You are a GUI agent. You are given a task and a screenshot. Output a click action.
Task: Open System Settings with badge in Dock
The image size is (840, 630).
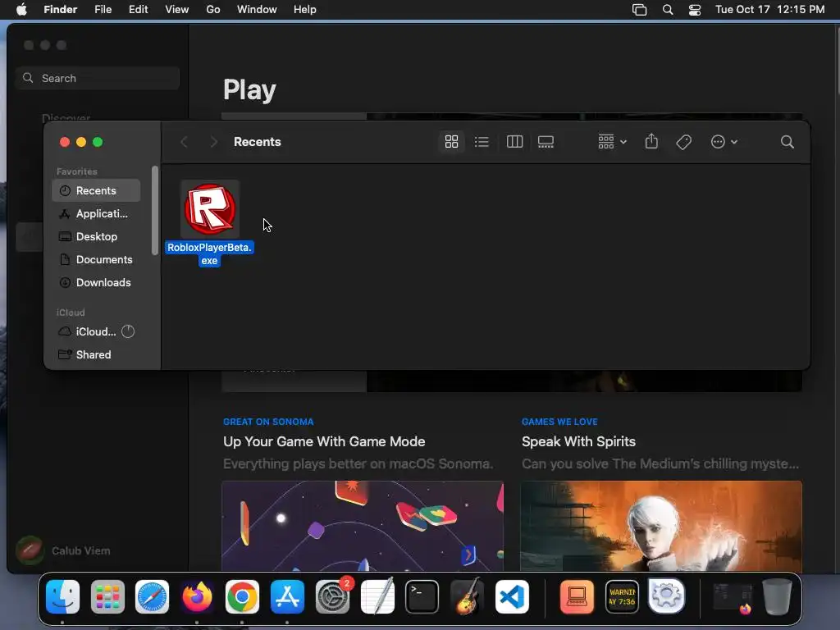click(332, 596)
